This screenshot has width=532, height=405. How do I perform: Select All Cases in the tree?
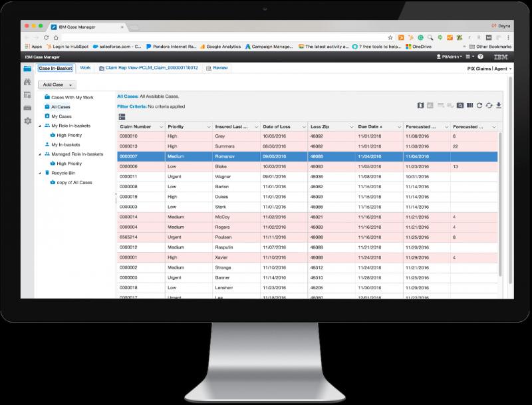(57, 107)
